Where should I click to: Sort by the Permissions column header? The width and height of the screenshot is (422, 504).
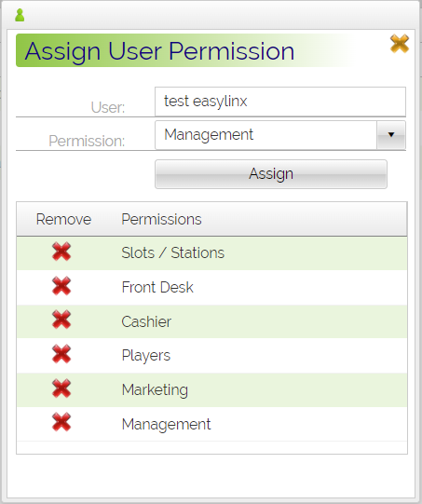coord(161,219)
